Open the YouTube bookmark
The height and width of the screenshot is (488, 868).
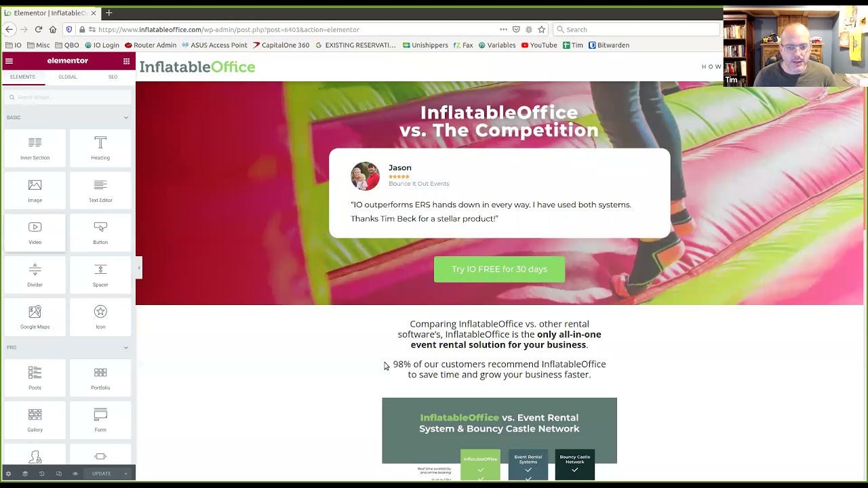[539, 45]
